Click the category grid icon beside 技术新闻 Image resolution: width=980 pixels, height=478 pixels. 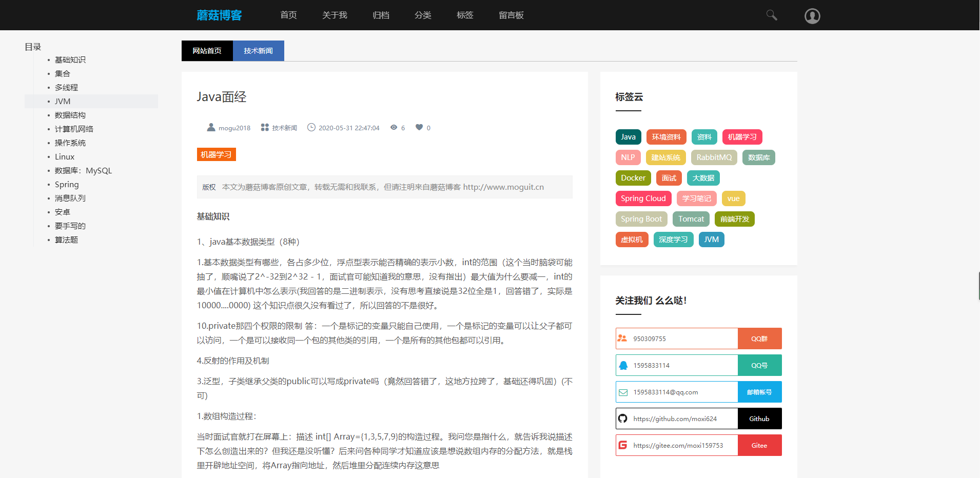pos(265,127)
